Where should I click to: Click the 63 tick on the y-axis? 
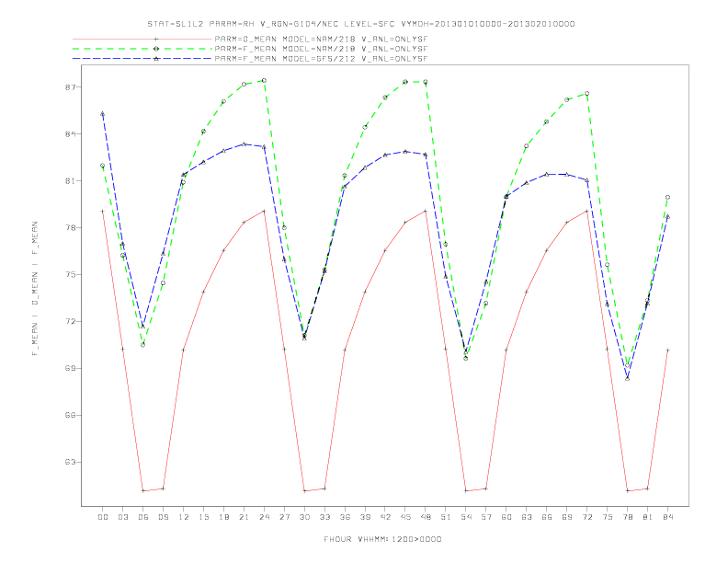pos(70,462)
